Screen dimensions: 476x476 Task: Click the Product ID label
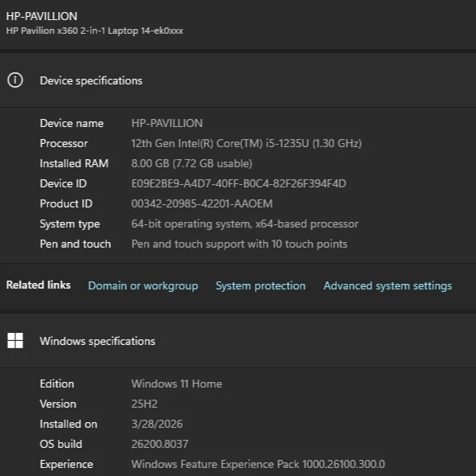(66, 203)
